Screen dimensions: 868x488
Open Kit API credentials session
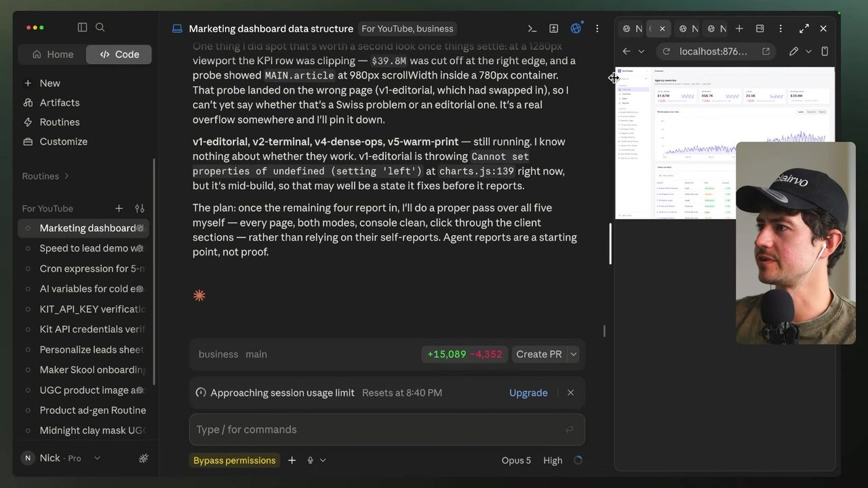pyautogui.click(x=83, y=329)
